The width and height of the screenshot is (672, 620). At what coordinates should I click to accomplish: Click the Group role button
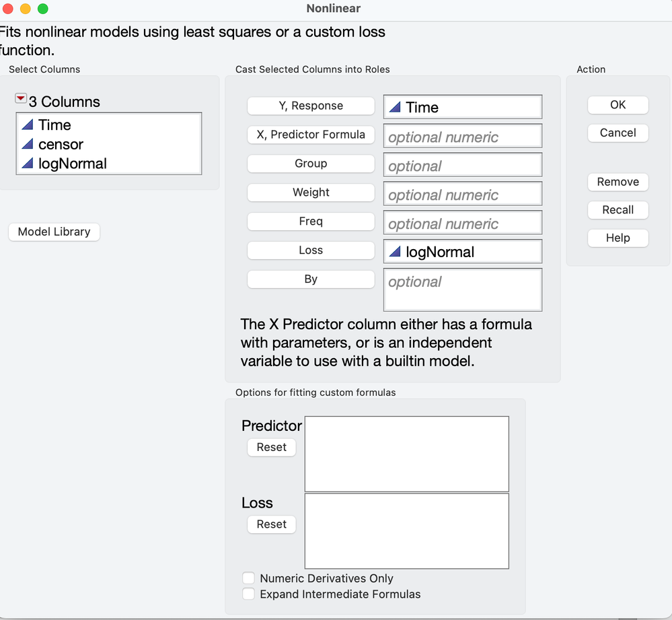(x=311, y=164)
